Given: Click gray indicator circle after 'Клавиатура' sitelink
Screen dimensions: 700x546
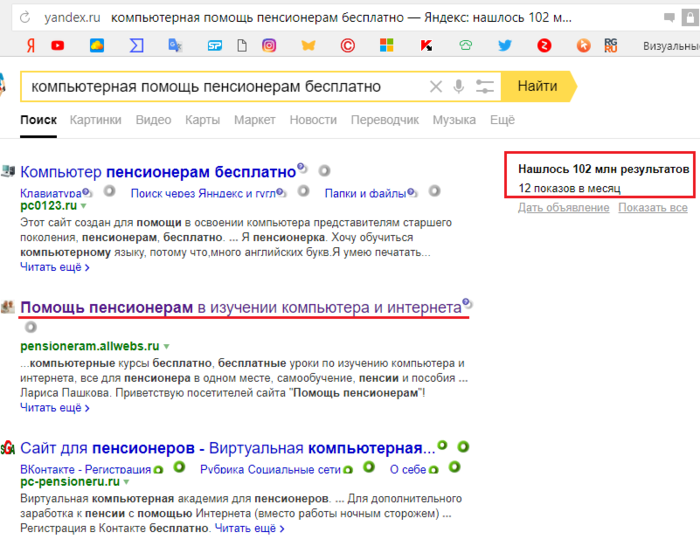Looking at the screenshot, I should [x=109, y=191].
